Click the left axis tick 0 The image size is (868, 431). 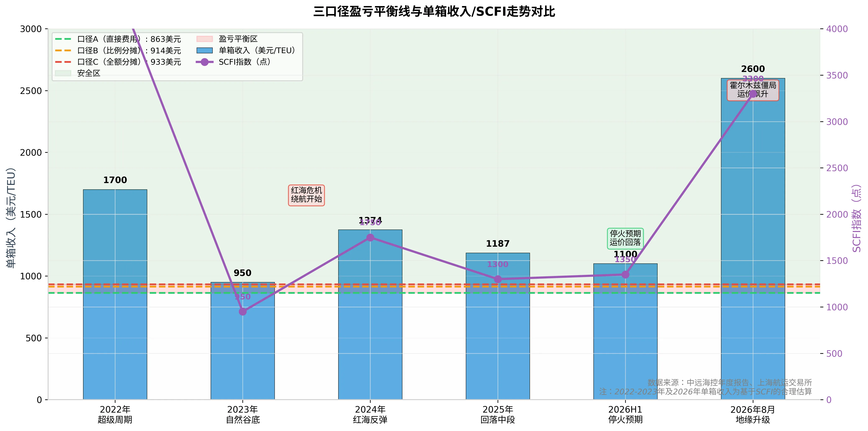point(39,400)
